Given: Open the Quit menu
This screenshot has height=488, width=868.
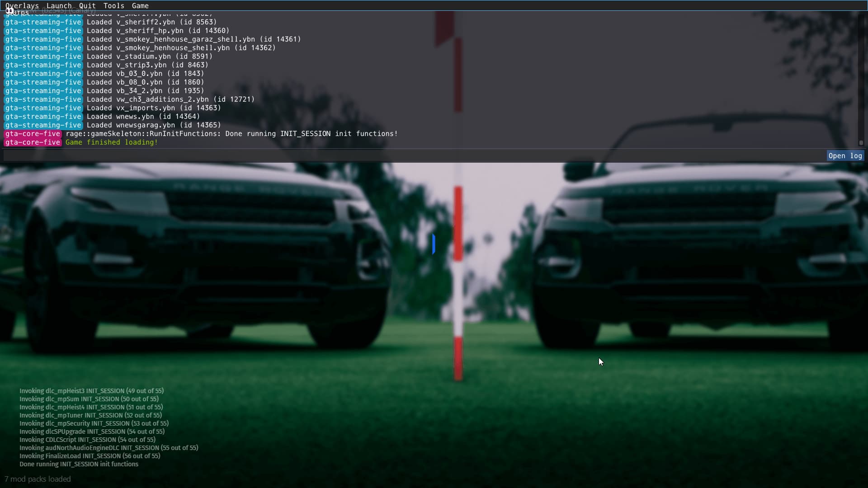Looking at the screenshot, I should click(x=87, y=5).
